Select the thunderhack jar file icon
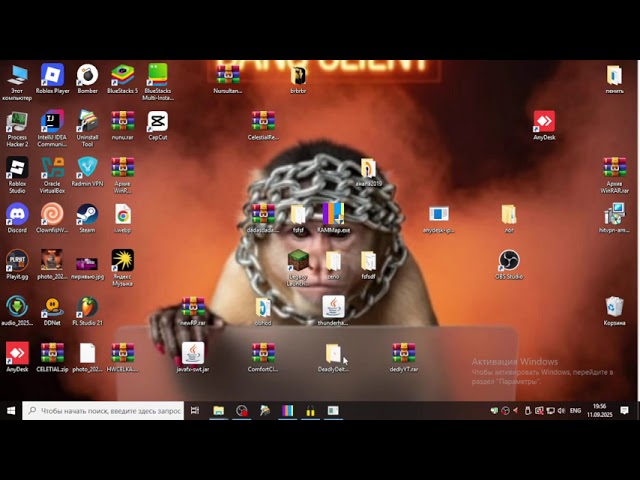Image resolution: width=640 pixels, height=480 pixels. (x=333, y=311)
